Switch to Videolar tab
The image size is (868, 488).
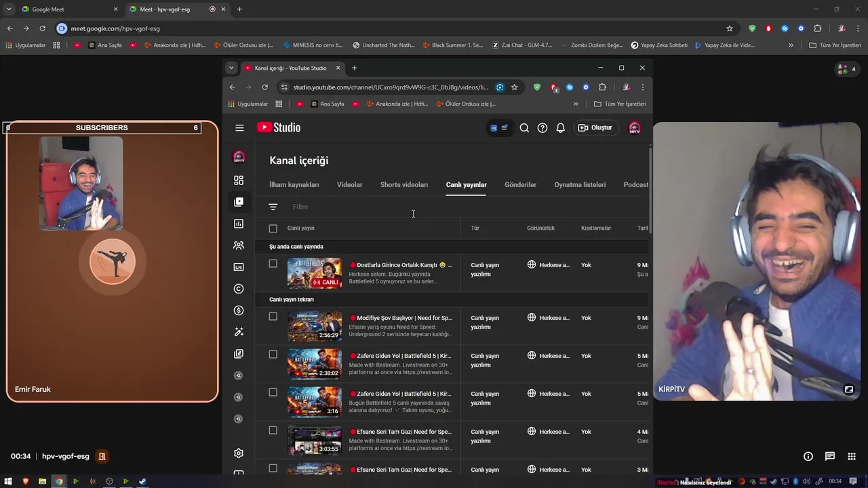pyautogui.click(x=350, y=184)
